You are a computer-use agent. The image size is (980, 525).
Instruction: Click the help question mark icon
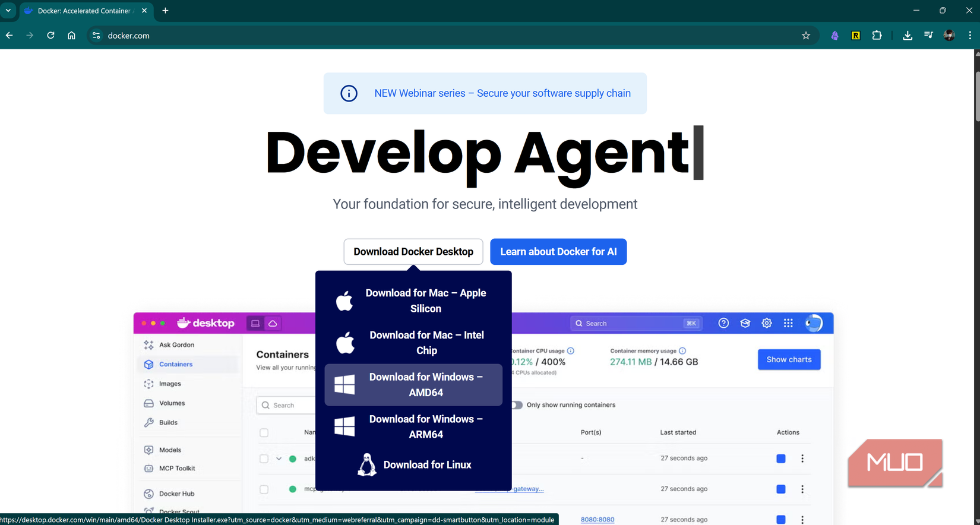(x=723, y=323)
